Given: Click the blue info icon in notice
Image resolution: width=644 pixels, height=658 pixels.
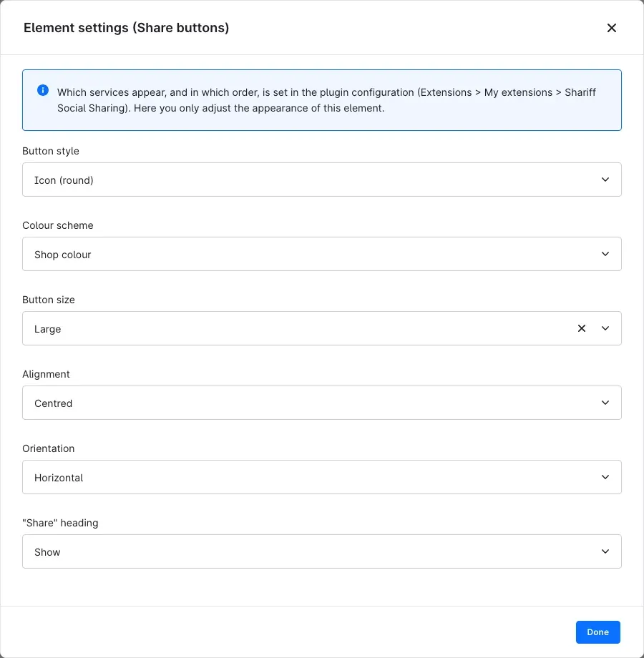Looking at the screenshot, I should click(43, 90).
